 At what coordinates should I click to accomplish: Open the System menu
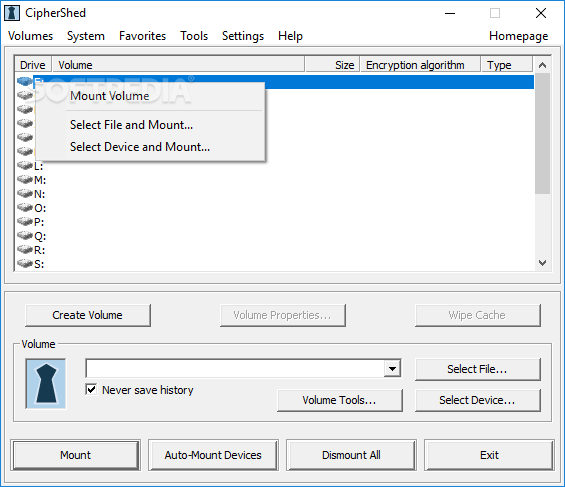point(86,36)
